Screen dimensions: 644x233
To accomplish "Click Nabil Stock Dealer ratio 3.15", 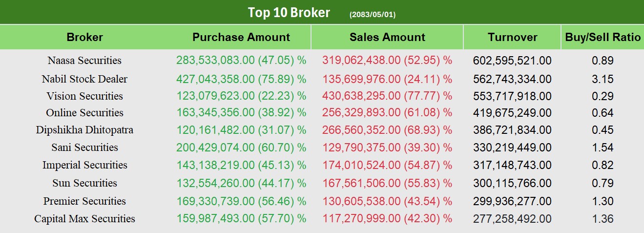I will click(602, 79).
